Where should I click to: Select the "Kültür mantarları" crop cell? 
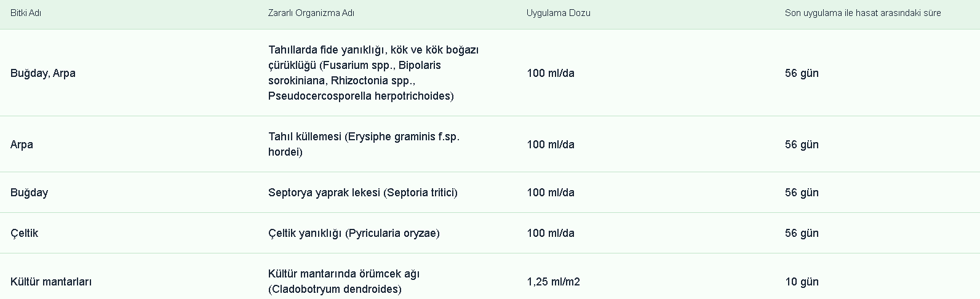tap(51, 282)
